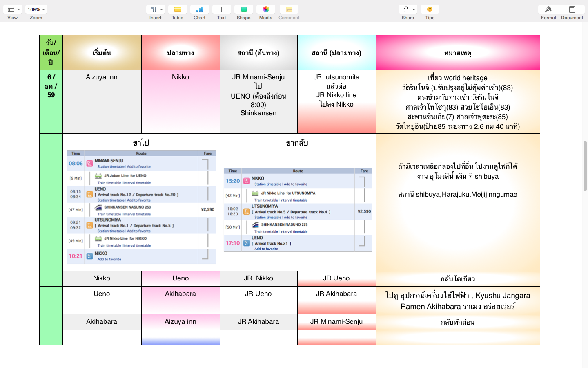Click the "เที่ยว world heritage" notes cell
The width and height of the screenshot is (588, 368).
click(458, 101)
